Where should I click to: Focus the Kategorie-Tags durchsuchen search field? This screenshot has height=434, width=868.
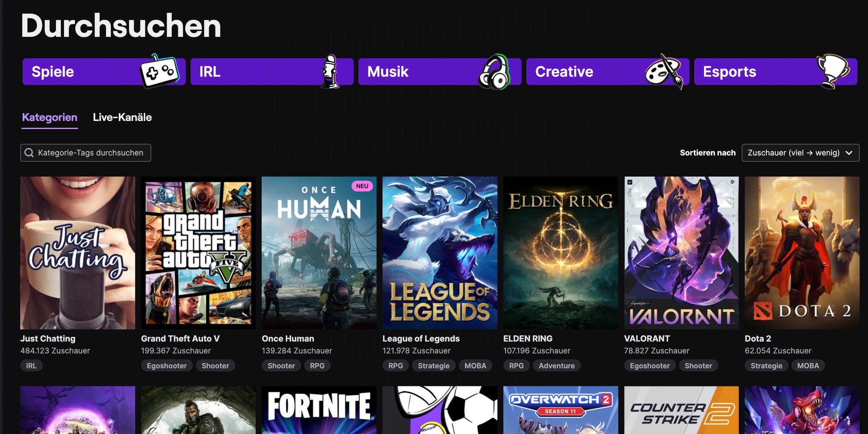85,153
